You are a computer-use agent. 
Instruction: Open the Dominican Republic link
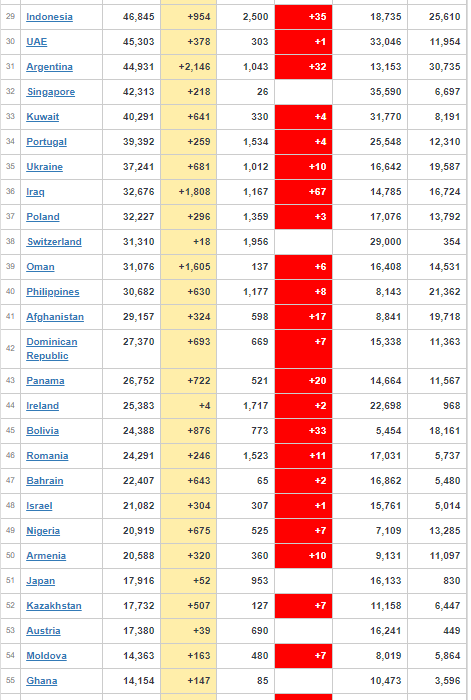point(52,349)
